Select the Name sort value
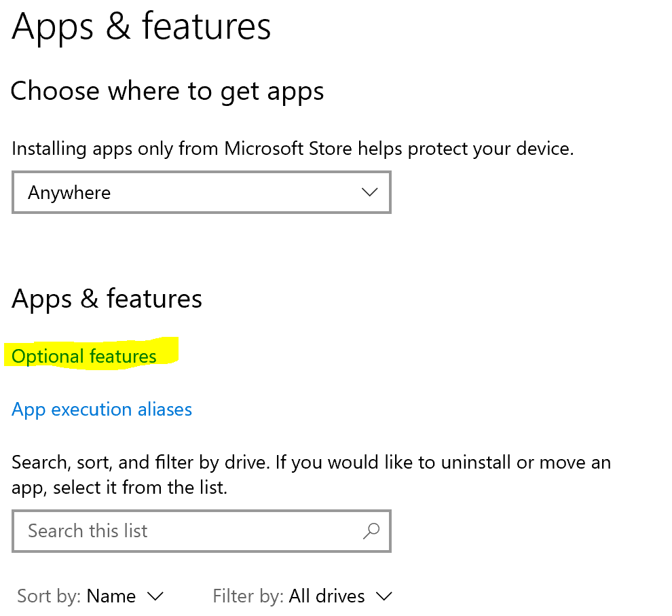 [x=111, y=596]
